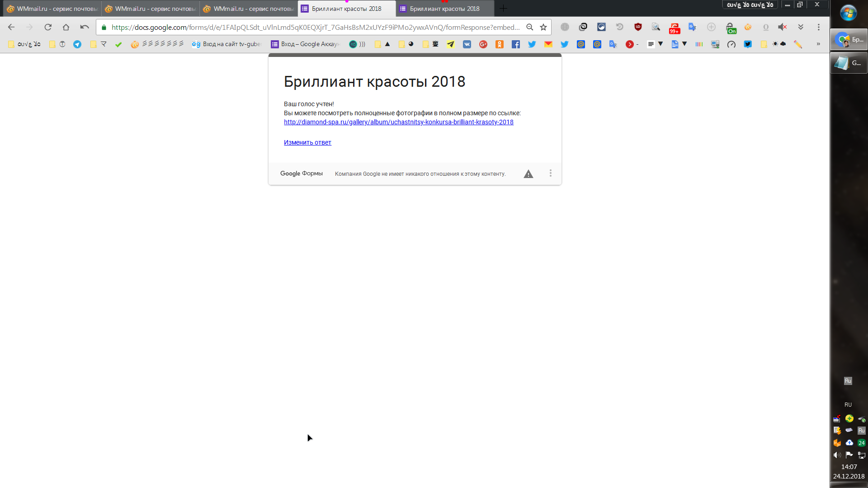Open the Google Translate extension icon
The width and height of the screenshot is (868, 488).
[692, 27]
